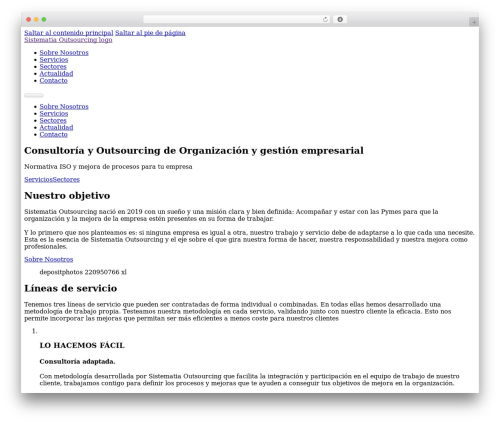Open 'Servicios' in first menu list
Screen dimensions: 500x423
(x=54, y=59)
